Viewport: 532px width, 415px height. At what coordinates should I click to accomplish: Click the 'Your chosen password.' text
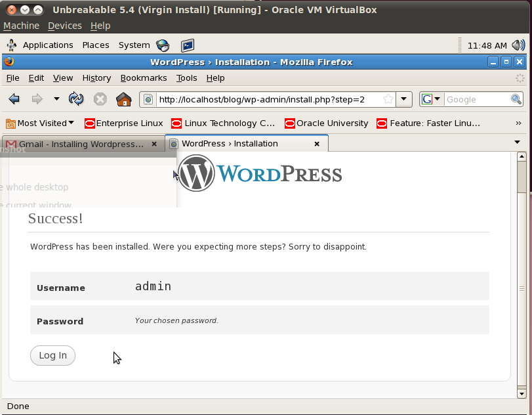coord(176,320)
